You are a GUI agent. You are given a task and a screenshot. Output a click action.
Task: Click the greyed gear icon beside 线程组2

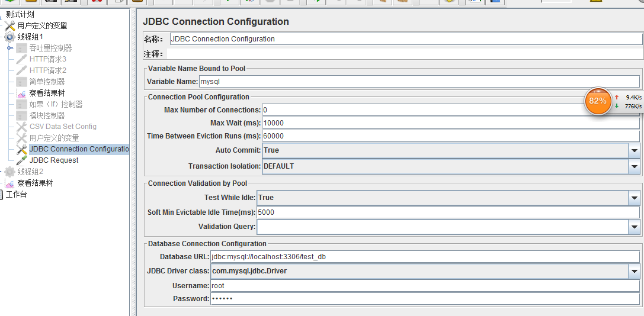tap(10, 172)
